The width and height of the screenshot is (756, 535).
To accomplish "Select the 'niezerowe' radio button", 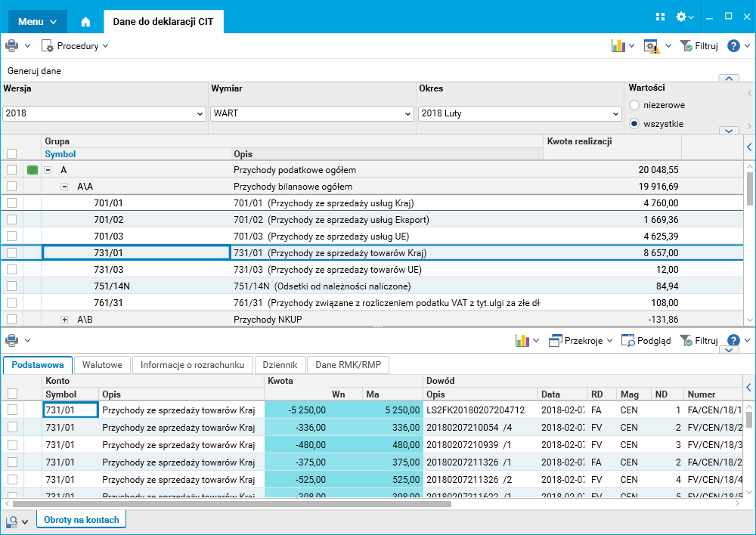I will 634,105.
